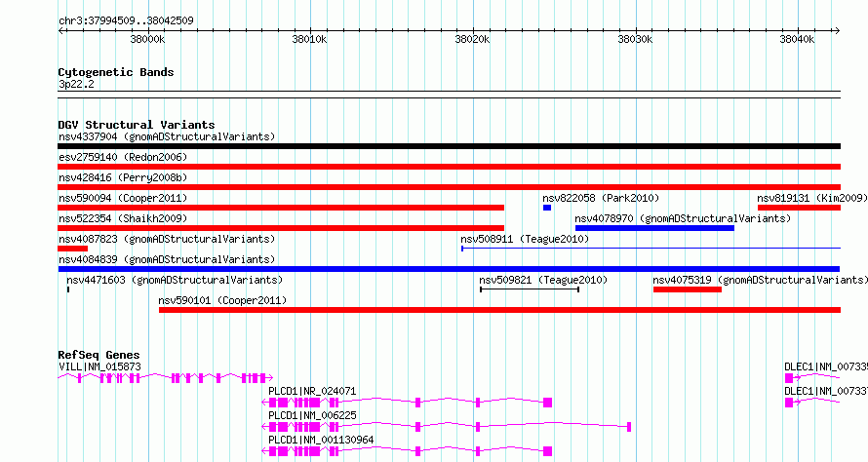Select the nsv819131 (Kim2009) red bar

799,208
